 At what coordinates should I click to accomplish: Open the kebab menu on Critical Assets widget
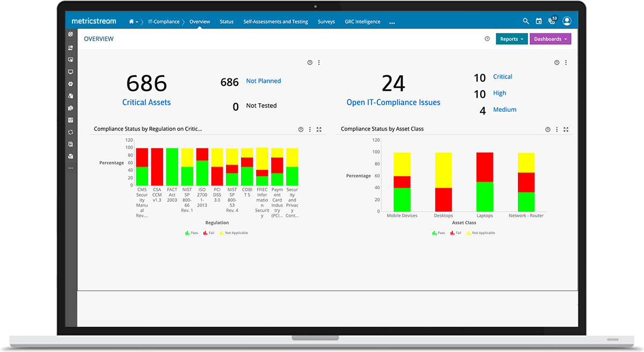click(319, 62)
